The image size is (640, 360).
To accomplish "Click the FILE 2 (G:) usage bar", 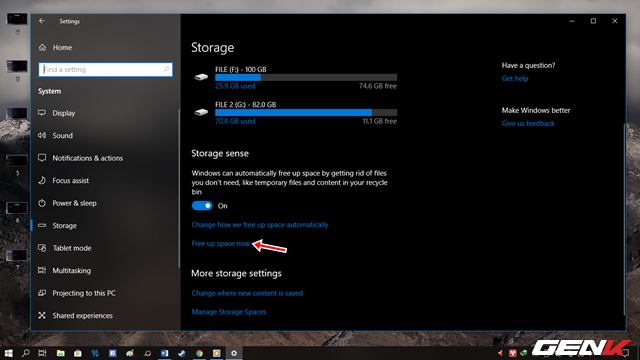I will 306,113.
